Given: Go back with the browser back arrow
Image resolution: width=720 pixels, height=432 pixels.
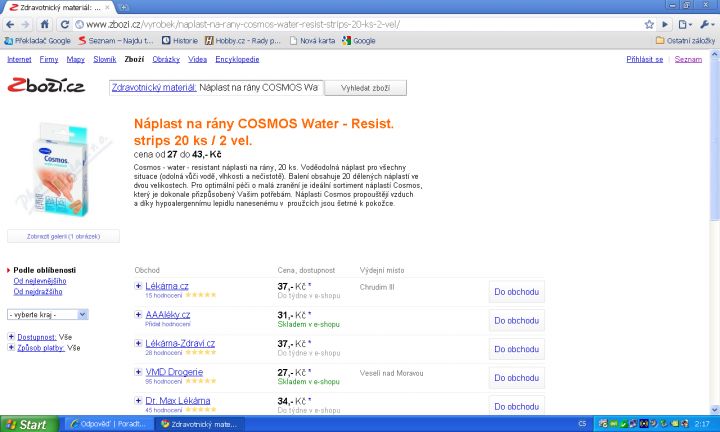Looking at the screenshot, I should 10,24.
